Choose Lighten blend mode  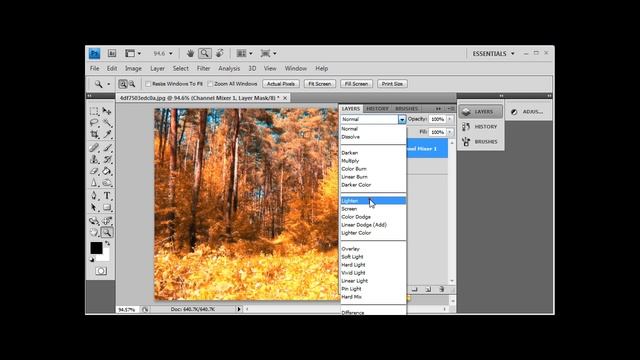coord(373,201)
